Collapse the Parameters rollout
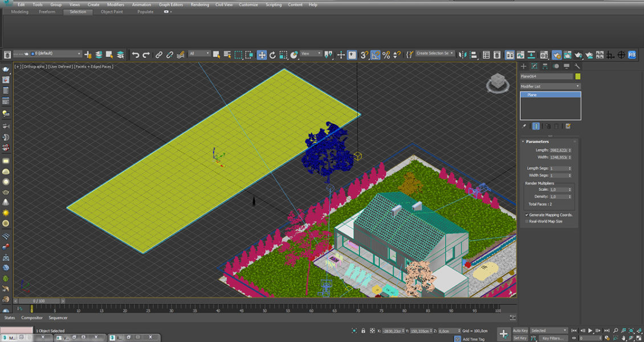644x342 pixels. [523, 141]
